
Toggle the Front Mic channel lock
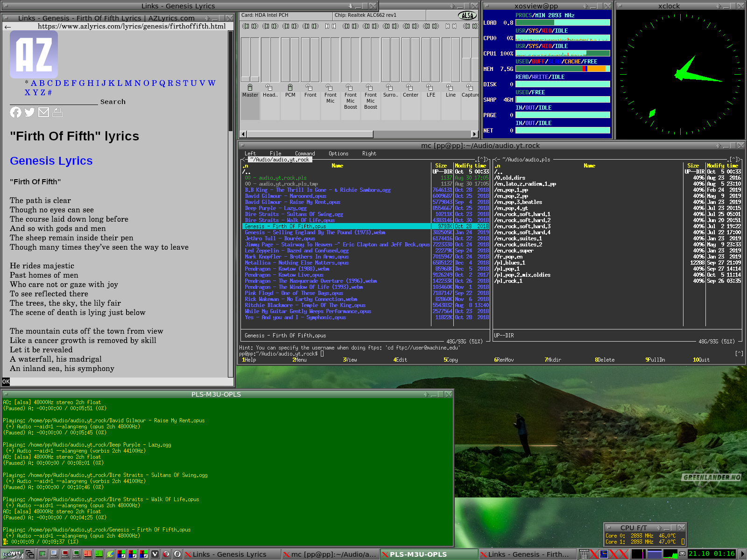tap(330, 87)
